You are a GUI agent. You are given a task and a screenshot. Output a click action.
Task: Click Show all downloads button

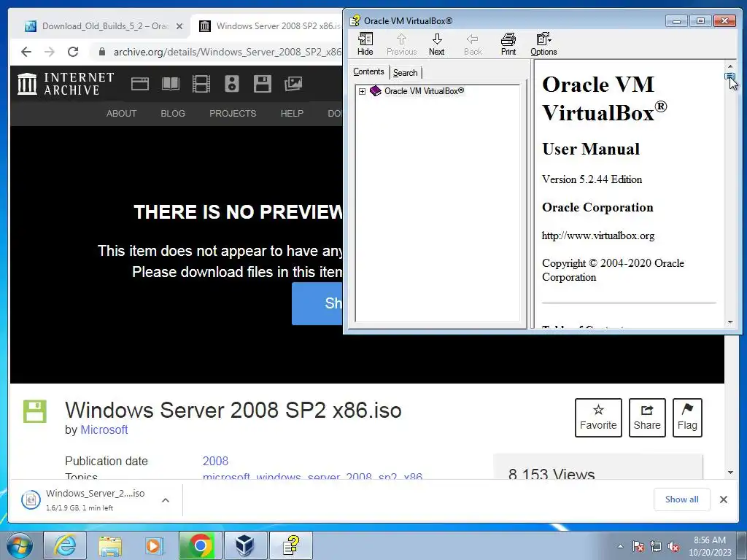click(682, 499)
